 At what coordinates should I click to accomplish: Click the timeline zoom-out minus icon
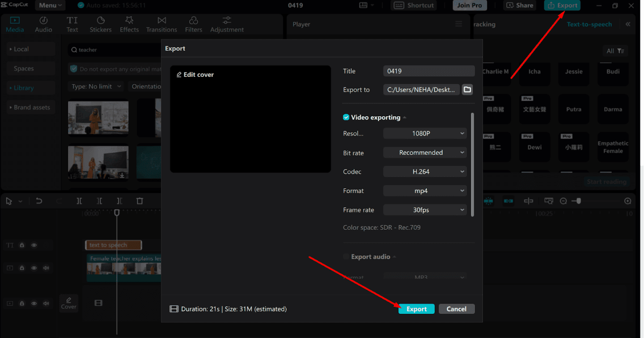pos(563,201)
